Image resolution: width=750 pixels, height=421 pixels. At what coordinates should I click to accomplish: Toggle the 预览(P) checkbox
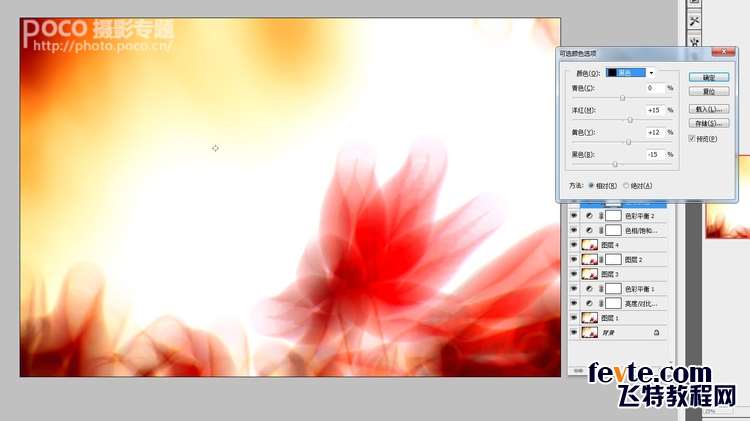coord(692,139)
